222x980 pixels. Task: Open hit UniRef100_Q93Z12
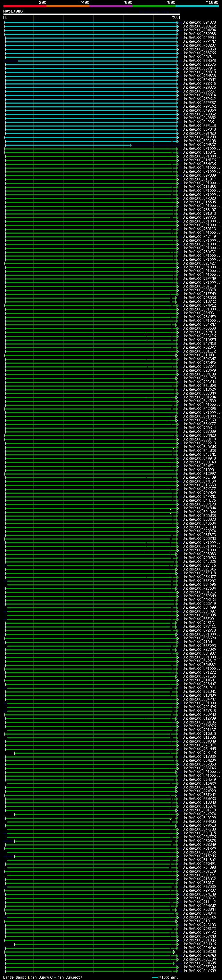tap(199, 26)
